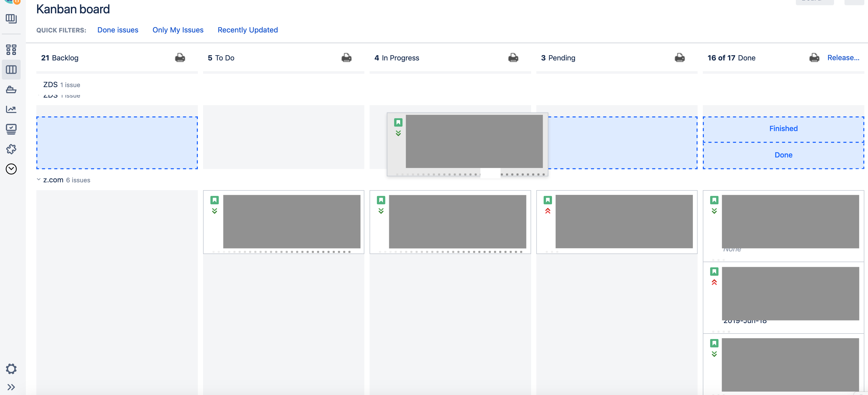Click the circled chevron sidebar icon
The image size is (868, 395).
pos(11,169)
